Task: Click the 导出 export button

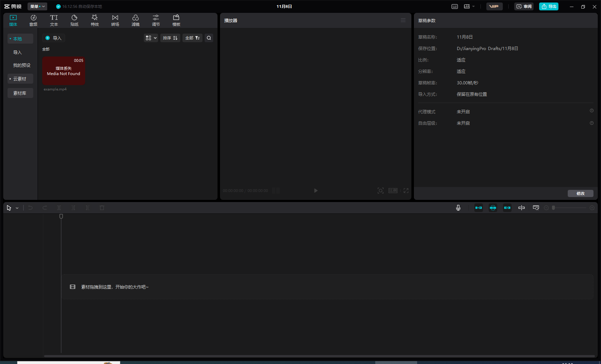Action: (x=549, y=6)
